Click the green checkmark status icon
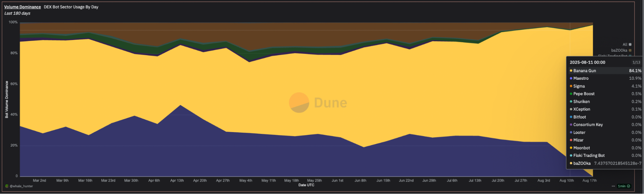This screenshot has width=644, height=194. tap(629, 186)
